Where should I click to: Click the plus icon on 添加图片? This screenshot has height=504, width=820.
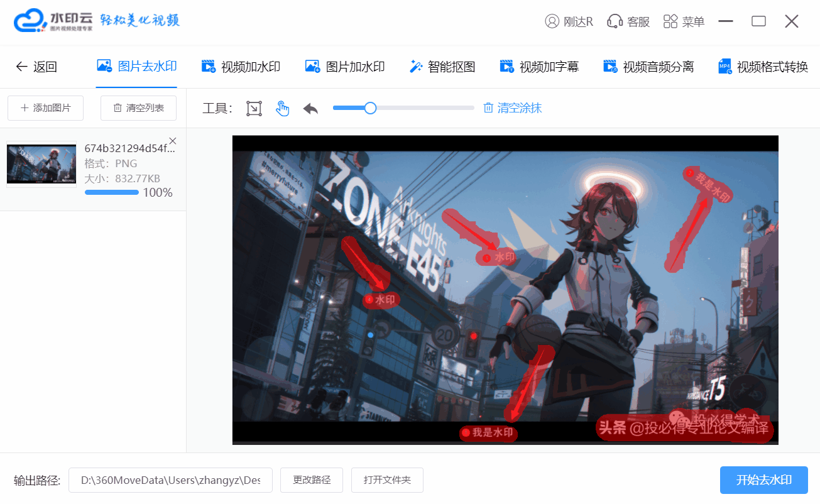[25, 108]
